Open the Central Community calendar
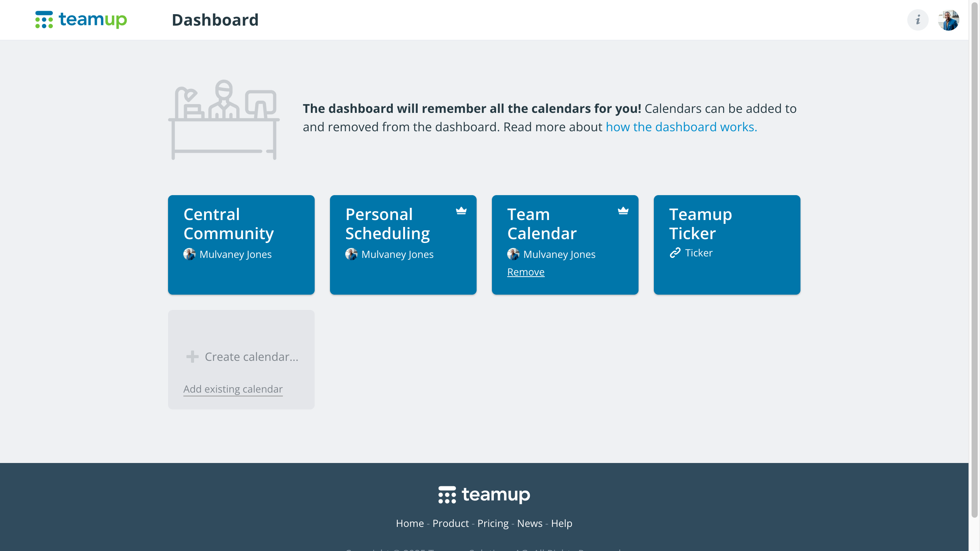980x551 pixels. click(229, 224)
